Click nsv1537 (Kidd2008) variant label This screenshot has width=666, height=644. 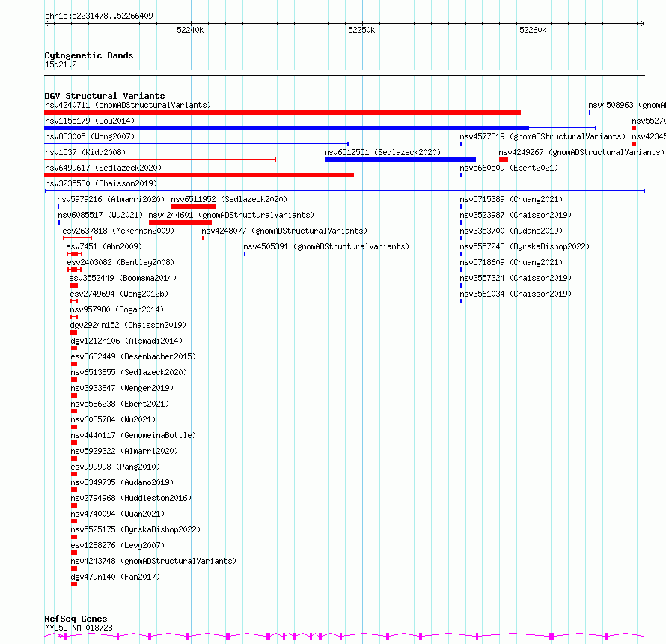(x=85, y=152)
